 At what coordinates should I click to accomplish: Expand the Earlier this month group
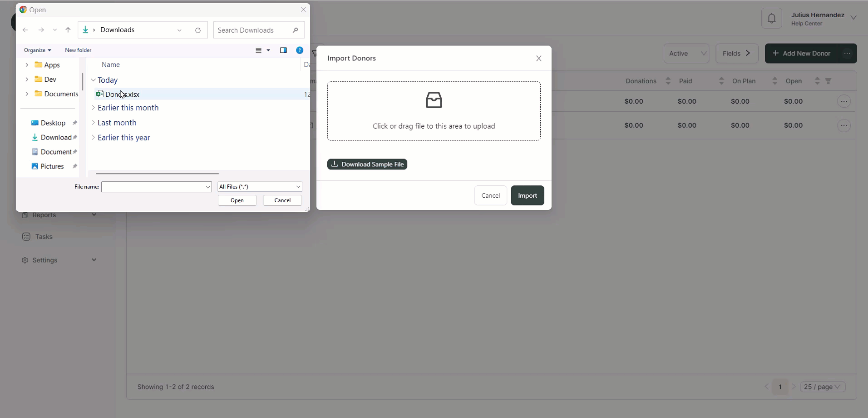[94, 108]
